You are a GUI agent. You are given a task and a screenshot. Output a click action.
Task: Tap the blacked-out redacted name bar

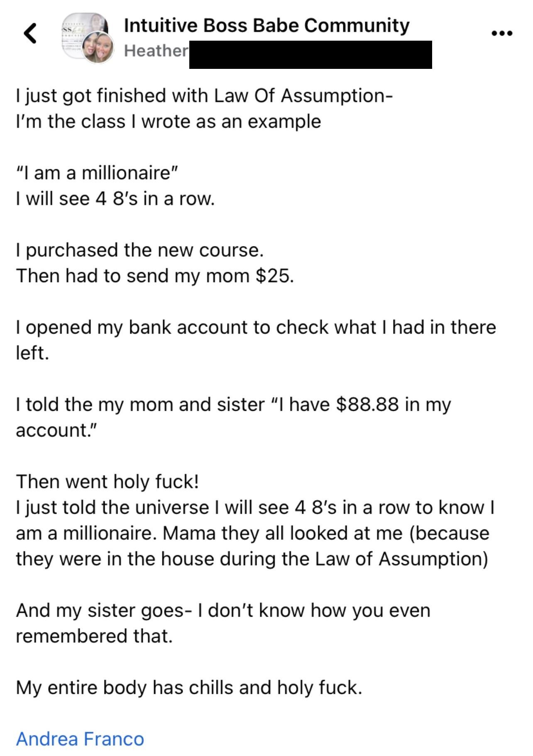(x=311, y=55)
